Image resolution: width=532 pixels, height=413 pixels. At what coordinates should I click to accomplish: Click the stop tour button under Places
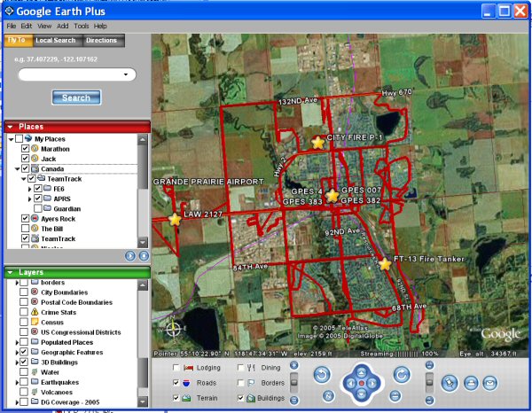click(x=144, y=255)
